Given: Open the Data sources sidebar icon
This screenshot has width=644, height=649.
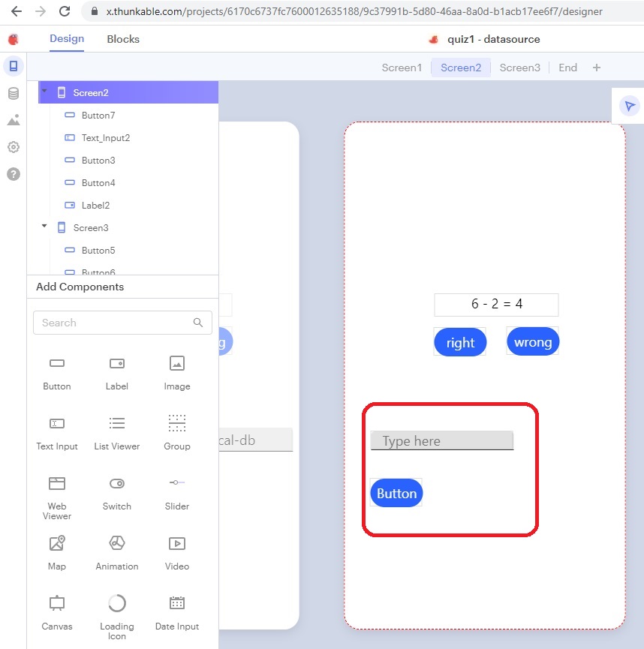Looking at the screenshot, I should tap(14, 93).
